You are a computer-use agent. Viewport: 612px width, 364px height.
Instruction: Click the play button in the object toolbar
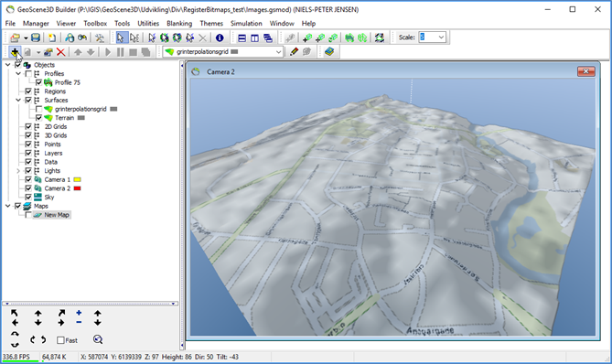(x=108, y=52)
